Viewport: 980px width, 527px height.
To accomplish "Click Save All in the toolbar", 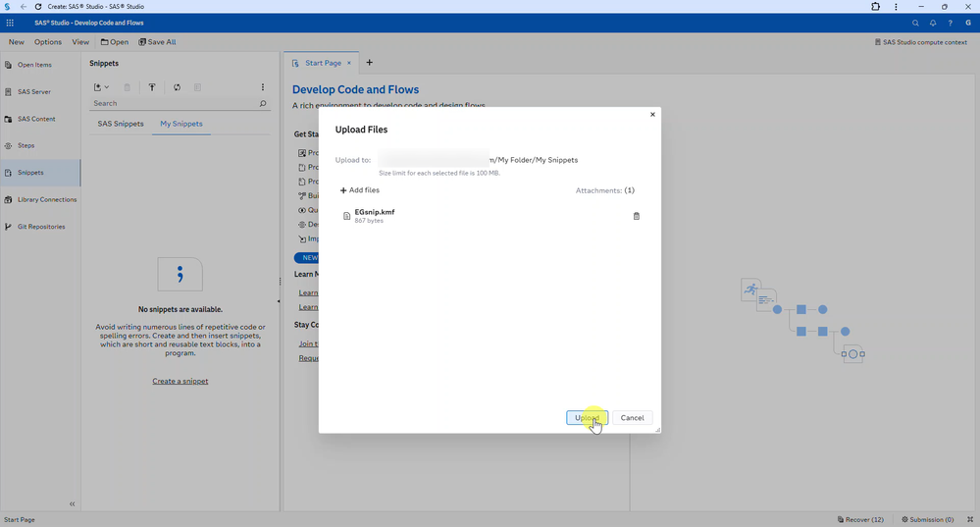I will pos(157,42).
